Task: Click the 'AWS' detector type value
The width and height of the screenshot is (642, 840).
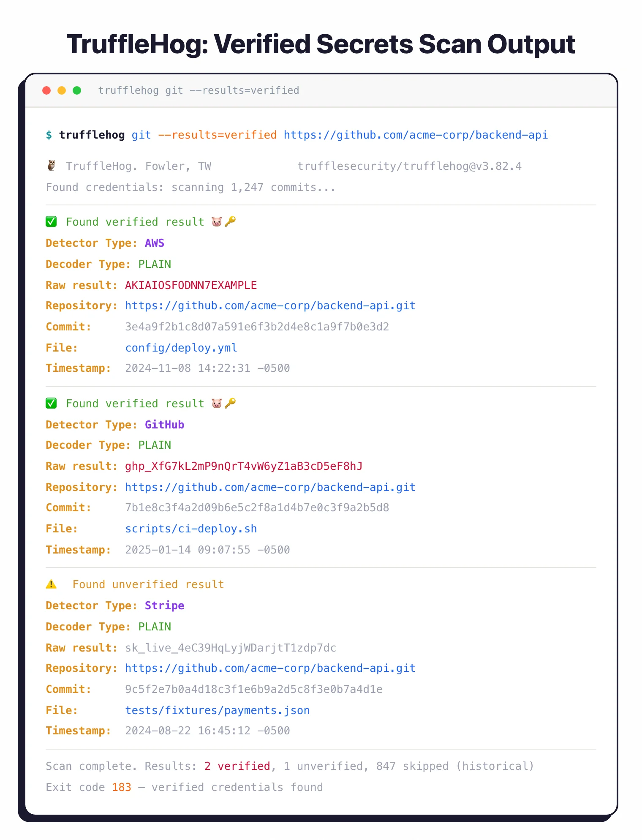Action: click(x=155, y=243)
